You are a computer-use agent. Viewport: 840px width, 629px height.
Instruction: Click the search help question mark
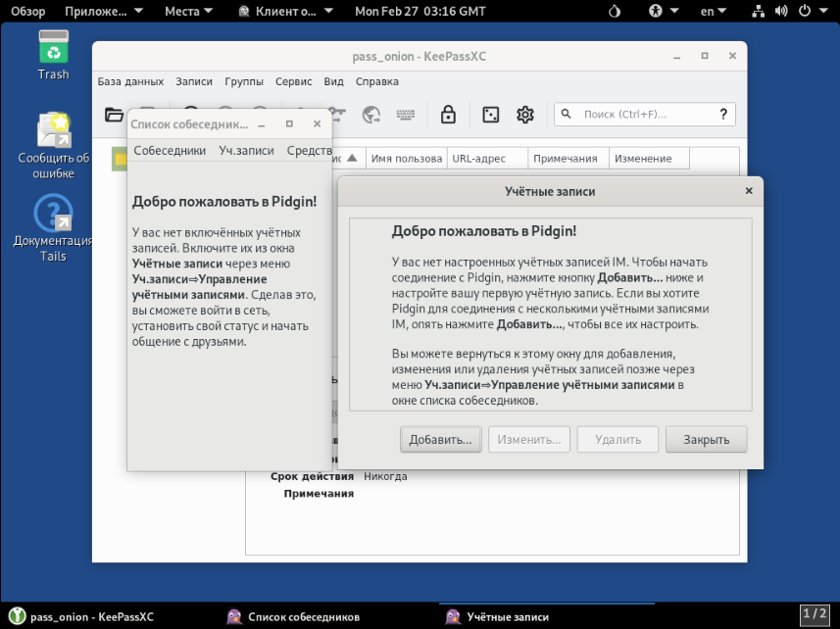[x=723, y=115]
